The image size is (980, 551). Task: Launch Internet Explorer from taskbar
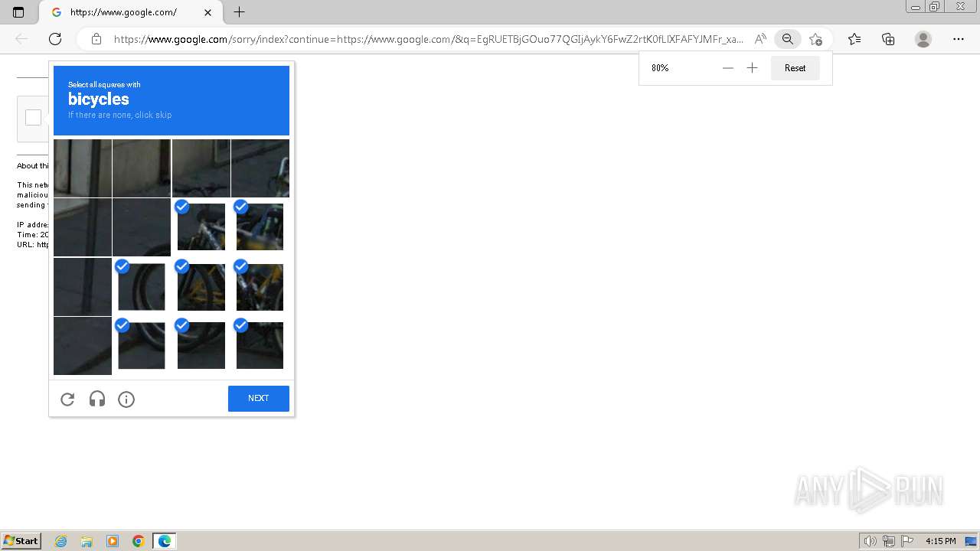click(x=61, y=541)
